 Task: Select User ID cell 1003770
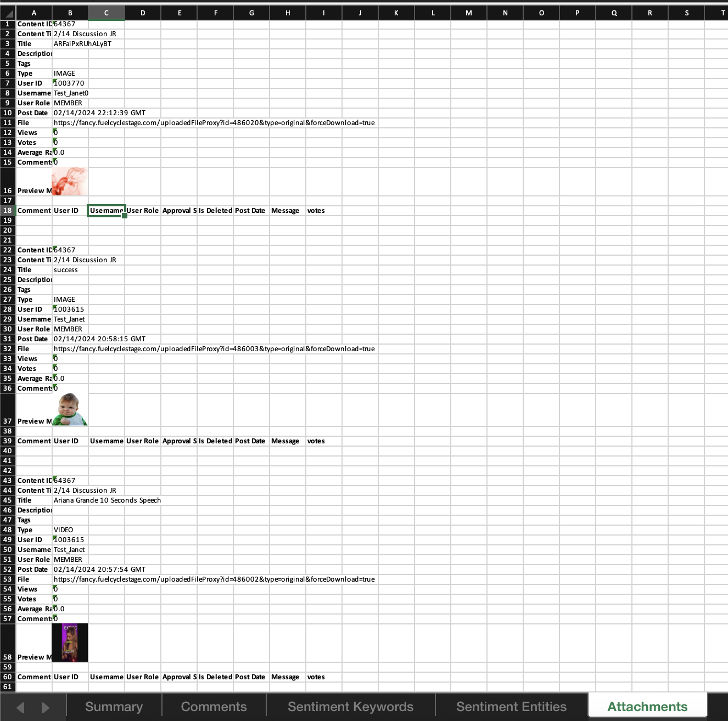click(70, 83)
